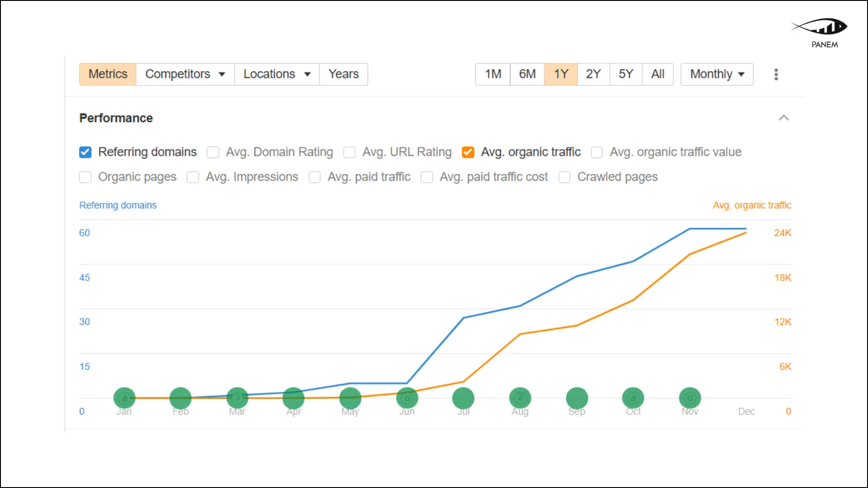Select the Metrics tab
The width and height of the screenshot is (868, 488).
(x=107, y=74)
